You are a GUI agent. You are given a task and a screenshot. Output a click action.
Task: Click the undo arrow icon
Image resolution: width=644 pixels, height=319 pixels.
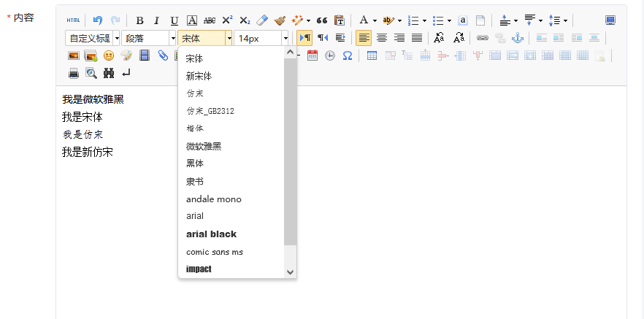97,20
